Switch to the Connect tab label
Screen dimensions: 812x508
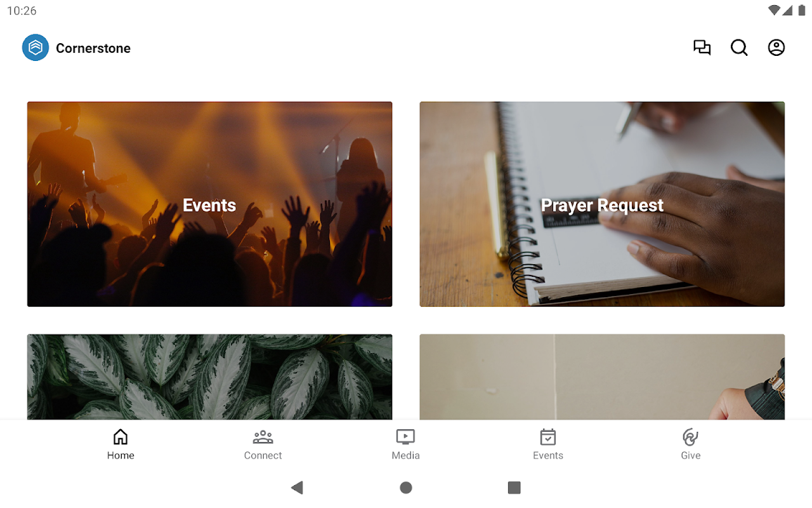(263, 455)
